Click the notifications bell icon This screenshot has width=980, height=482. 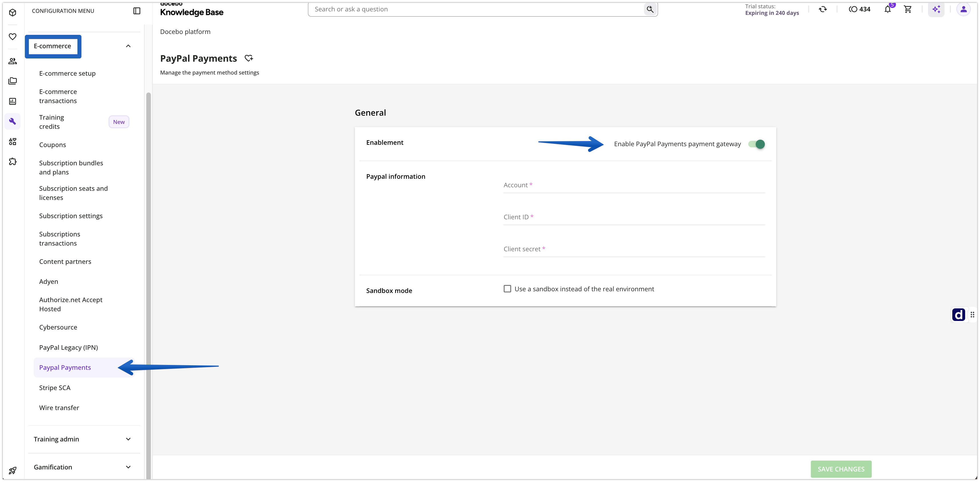[x=887, y=9]
